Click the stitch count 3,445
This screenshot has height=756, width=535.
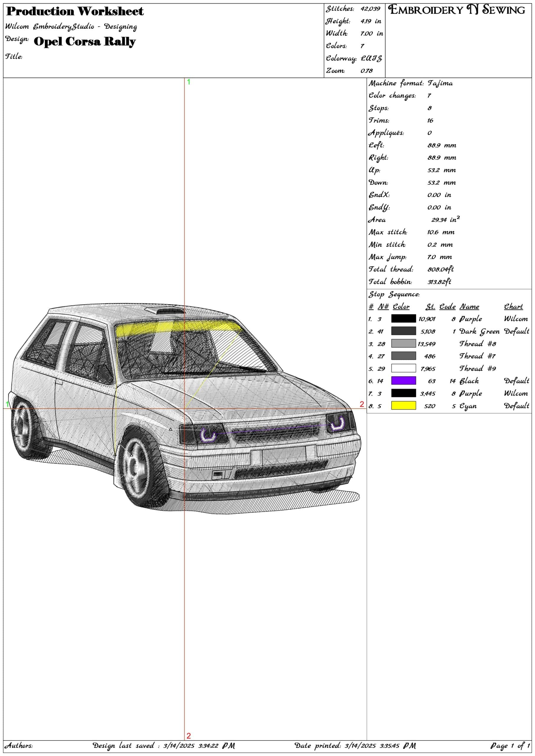coord(427,394)
